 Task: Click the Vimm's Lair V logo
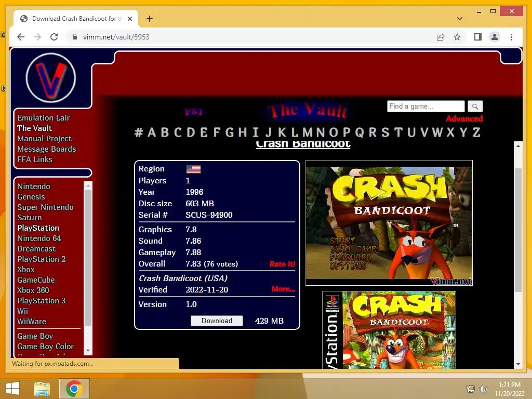[51, 78]
